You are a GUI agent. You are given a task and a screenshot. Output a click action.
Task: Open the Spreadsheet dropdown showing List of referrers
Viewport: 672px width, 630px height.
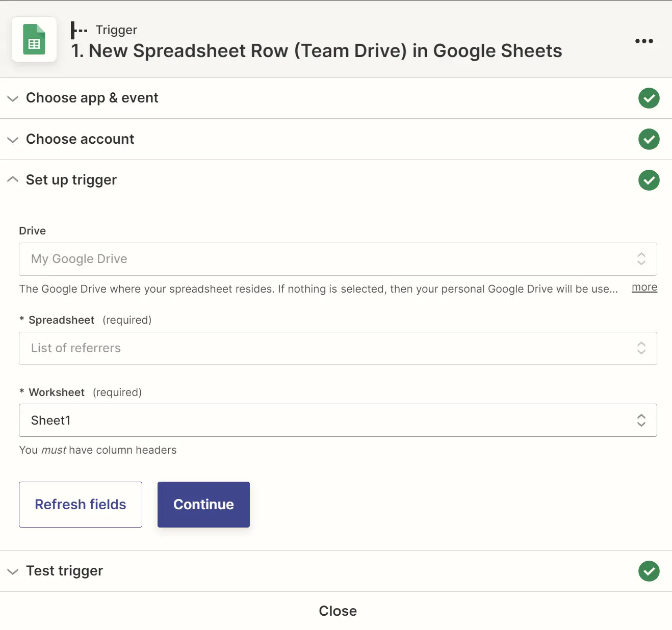[338, 348]
